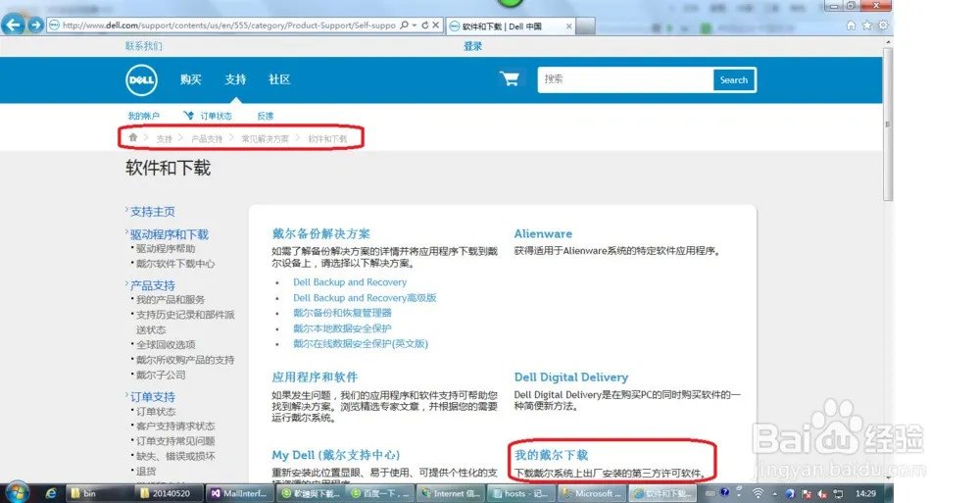Open the 社区 menu in Dell header
The width and height of the screenshot is (980, 503).
point(279,79)
